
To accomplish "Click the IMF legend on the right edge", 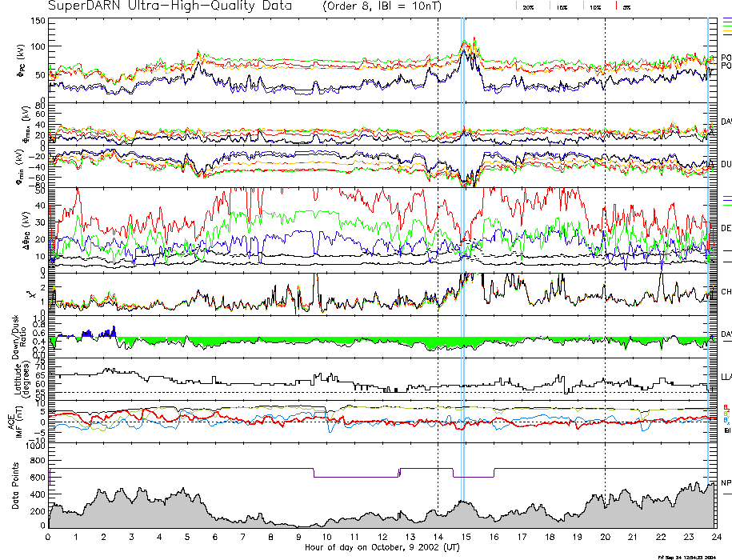I will [726, 419].
